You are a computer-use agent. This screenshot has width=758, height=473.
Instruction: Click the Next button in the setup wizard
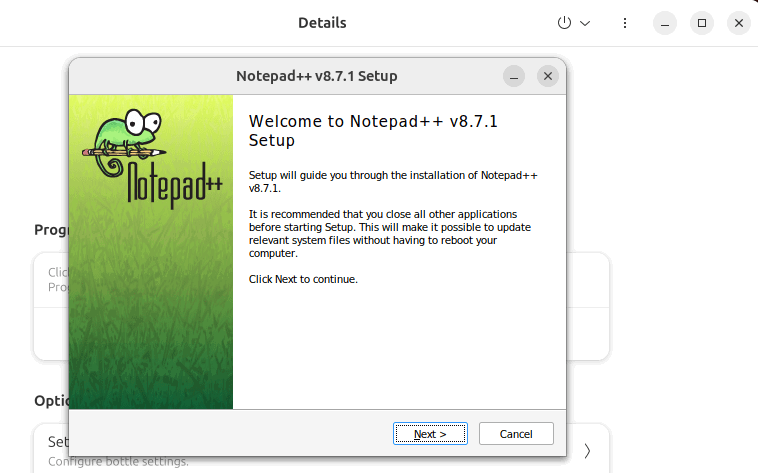coord(430,434)
